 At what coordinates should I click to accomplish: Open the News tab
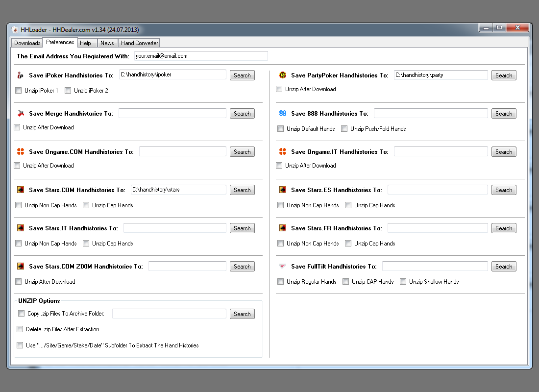[107, 43]
